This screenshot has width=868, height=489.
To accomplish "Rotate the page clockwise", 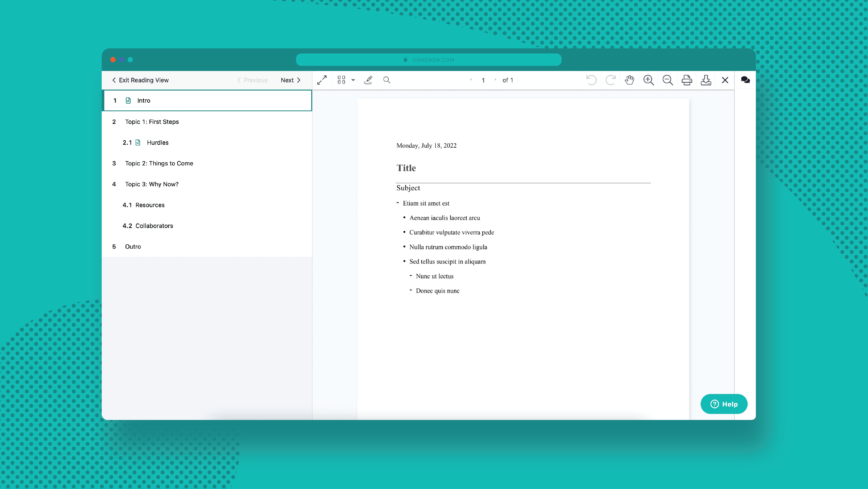I will 610,80.
